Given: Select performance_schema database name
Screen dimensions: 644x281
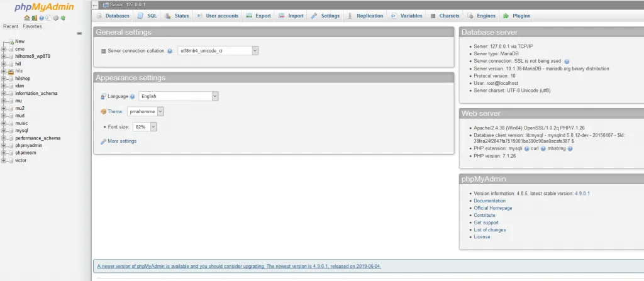Looking at the screenshot, I should pyautogui.click(x=38, y=138).
